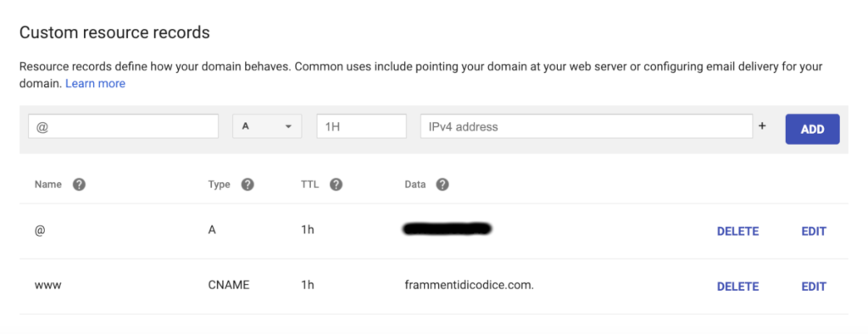
Task: Focus the 1H TTL input field
Action: click(x=361, y=126)
